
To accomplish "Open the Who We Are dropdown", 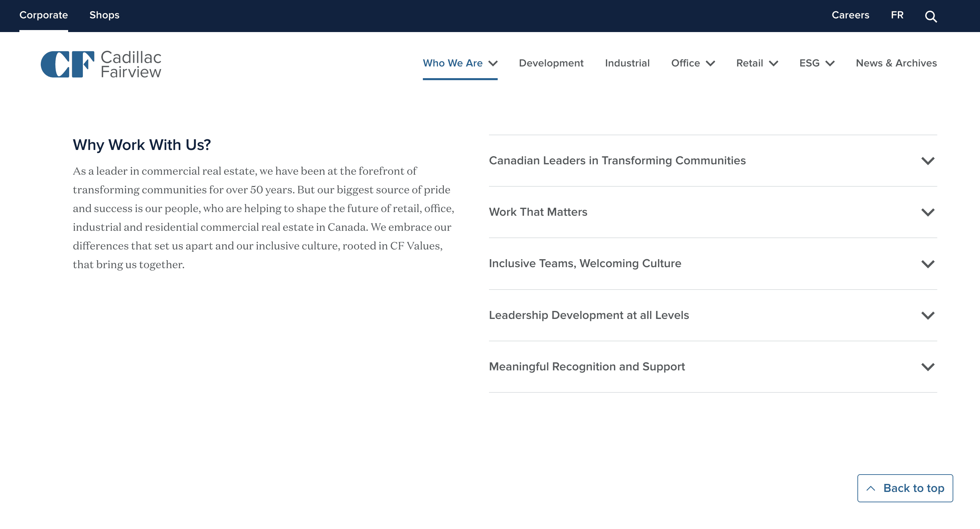I will pyautogui.click(x=460, y=63).
